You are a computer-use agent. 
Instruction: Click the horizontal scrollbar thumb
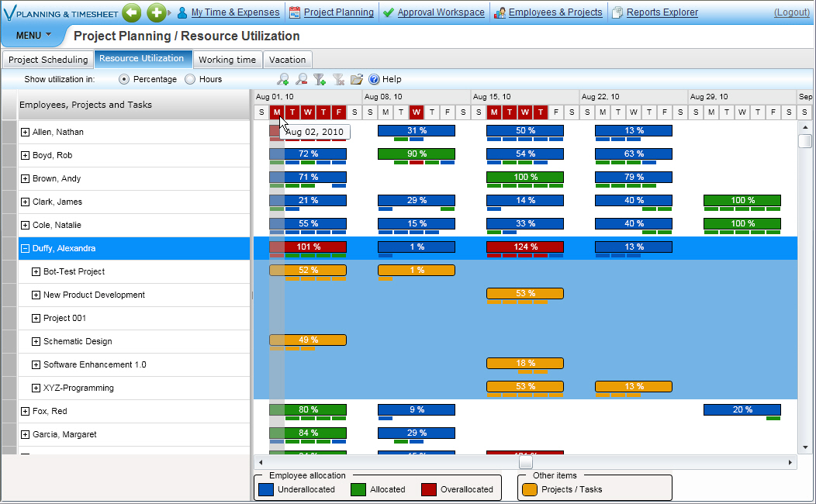point(526,462)
